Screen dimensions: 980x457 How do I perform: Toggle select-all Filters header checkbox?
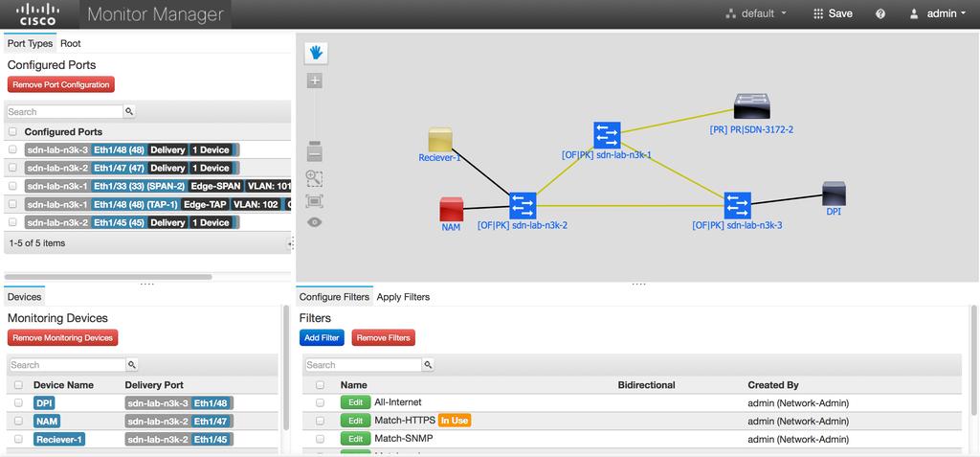pos(320,384)
